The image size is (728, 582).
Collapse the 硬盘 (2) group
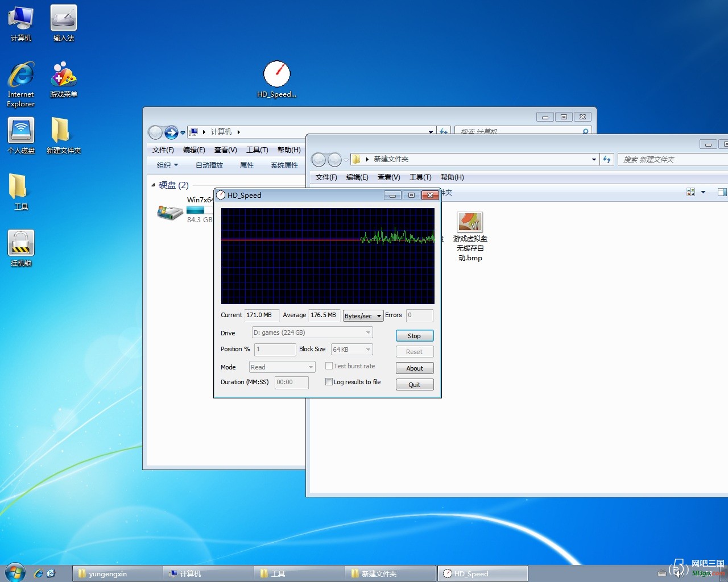tap(153, 185)
